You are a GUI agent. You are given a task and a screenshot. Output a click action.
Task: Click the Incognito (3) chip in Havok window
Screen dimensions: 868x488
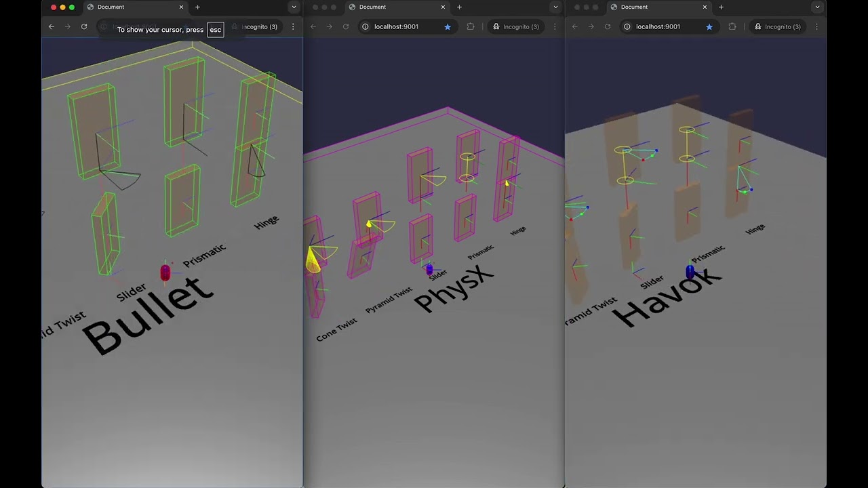pos(777,26)
